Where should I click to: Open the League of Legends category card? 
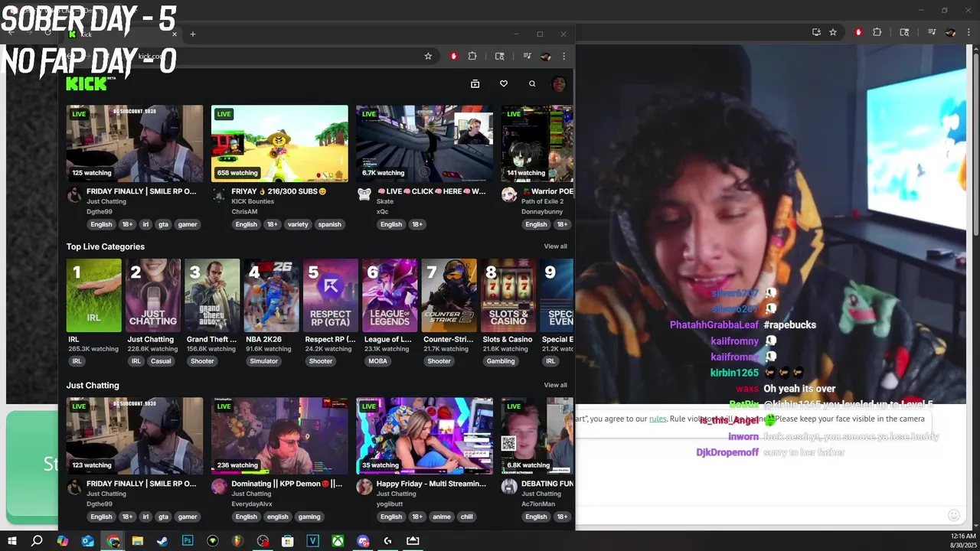pyautogui.click(x=390, y=295)
